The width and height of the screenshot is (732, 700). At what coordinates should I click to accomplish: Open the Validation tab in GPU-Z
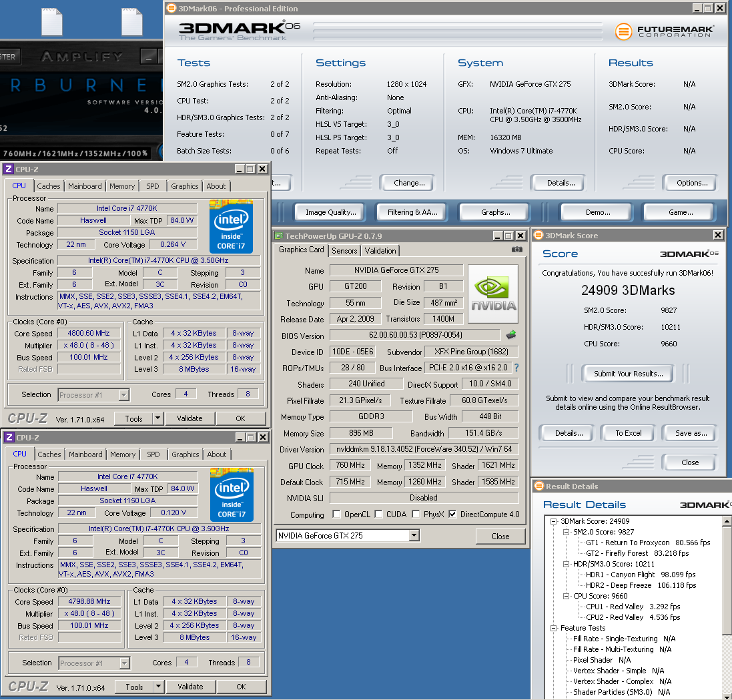coord(380,251)
